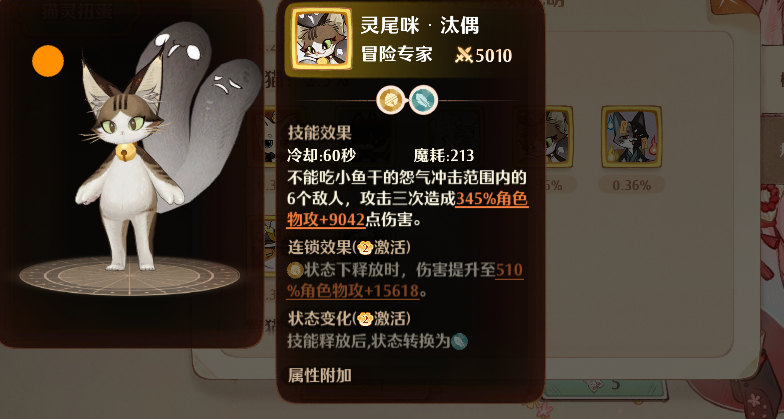The image size is (784, 419).
Task: Click the 冒险专家 title label
Action: coord(396,54)
